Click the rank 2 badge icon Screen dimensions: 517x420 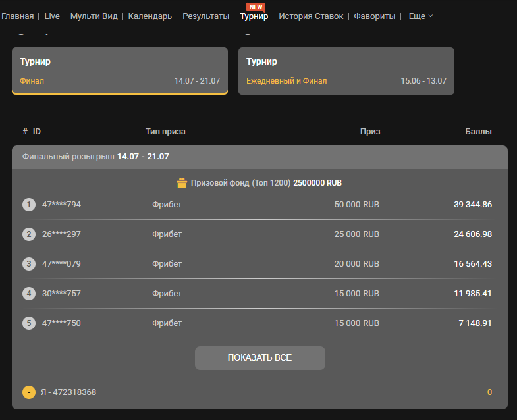tap(29, 234)
